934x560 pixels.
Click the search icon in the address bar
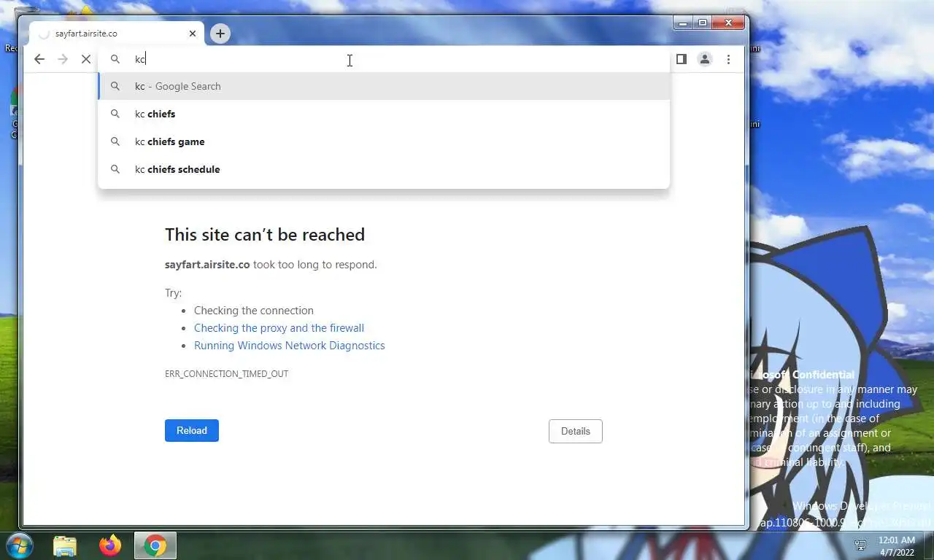click(115, 59)
